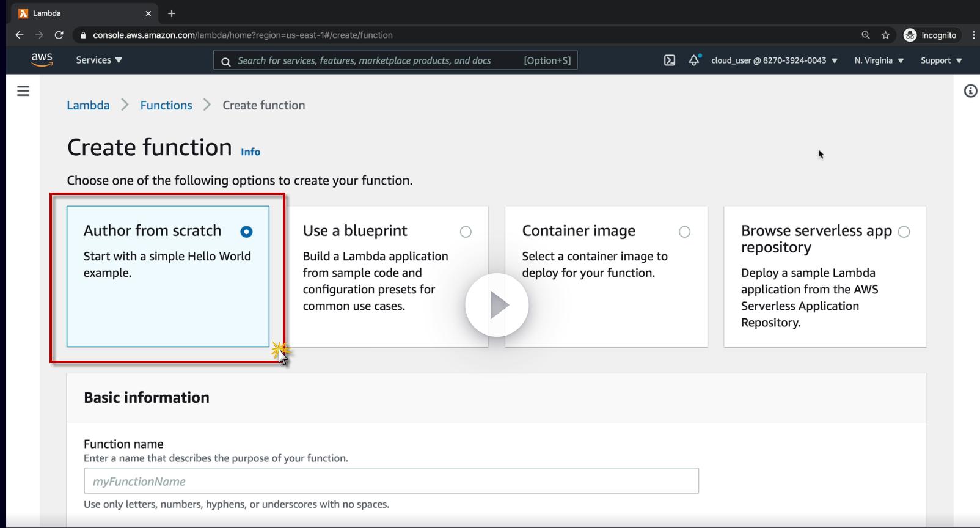Screen dimensions: 980x528
Task: Click the AWS logo home icon
Action: pyautogui.click(x=42, y=60)
